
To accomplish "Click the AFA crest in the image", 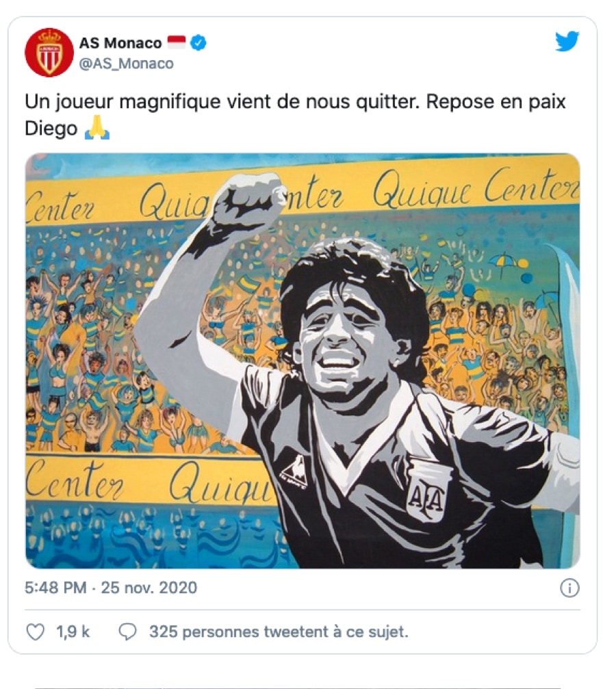I will [427, 490].
